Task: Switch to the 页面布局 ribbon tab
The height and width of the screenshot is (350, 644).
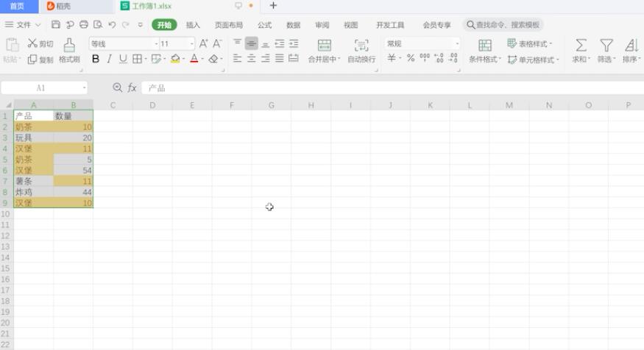Action: tap(229, 25)
